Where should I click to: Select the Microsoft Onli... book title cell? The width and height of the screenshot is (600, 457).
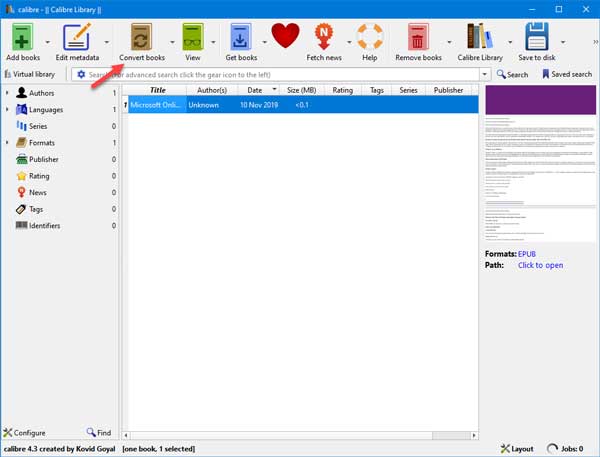157,104
